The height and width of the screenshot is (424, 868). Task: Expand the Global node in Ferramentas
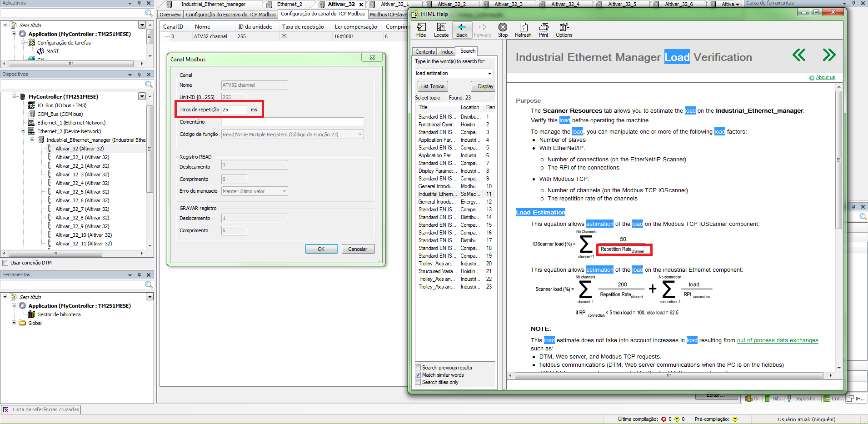pyautogui.click(x=14, y=323)
